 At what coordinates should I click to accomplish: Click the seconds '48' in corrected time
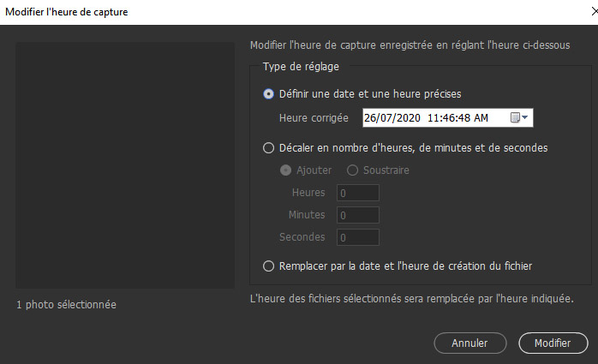coord(463,117)
